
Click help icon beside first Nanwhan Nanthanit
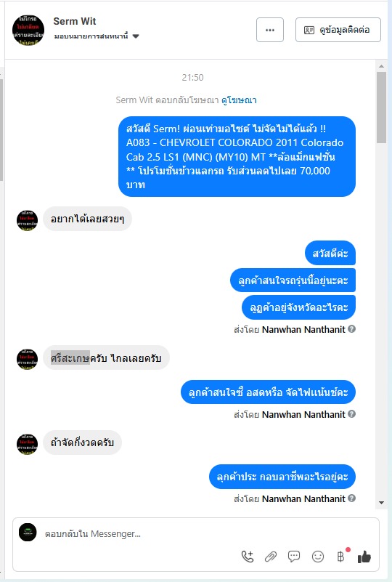click(x=352, y=329)
